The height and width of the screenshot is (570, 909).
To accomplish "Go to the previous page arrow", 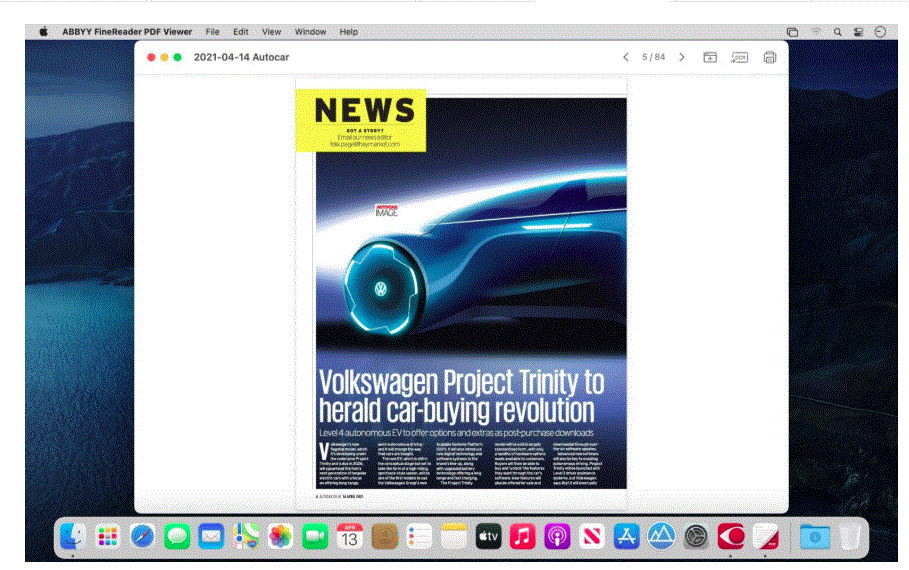I will [x=626, y=57].
